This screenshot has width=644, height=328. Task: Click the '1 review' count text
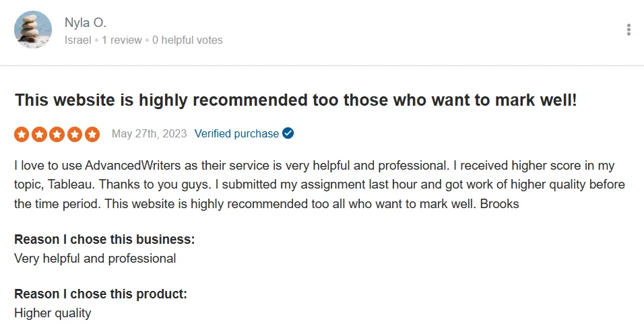coord(121,40)
